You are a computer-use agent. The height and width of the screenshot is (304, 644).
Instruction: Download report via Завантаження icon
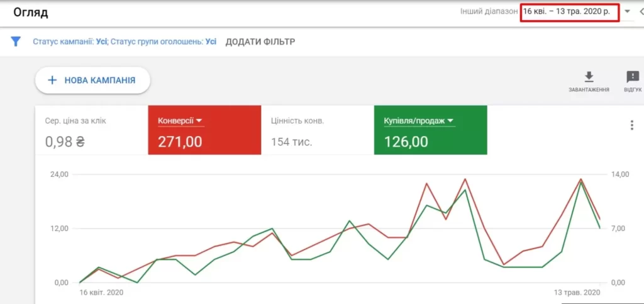click(x=589, y=81)
